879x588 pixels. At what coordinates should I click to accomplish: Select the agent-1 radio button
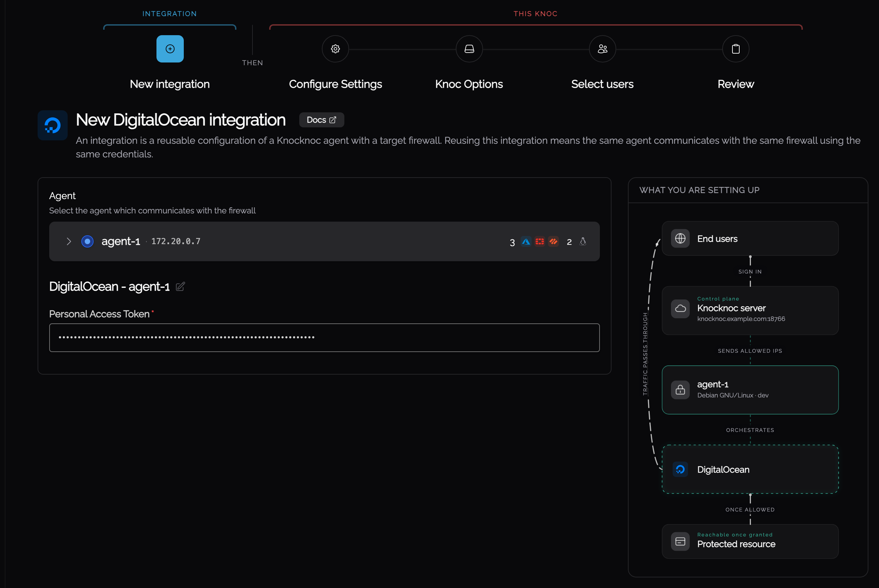[87, 241]
